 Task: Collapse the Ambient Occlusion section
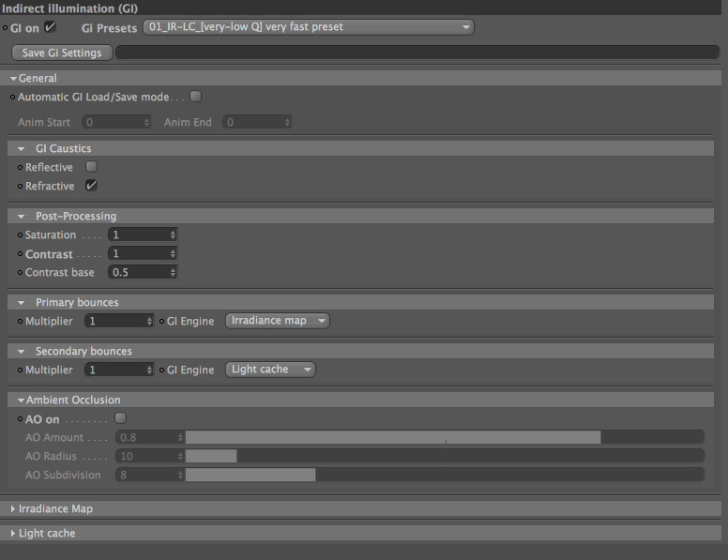coord(21,400)
